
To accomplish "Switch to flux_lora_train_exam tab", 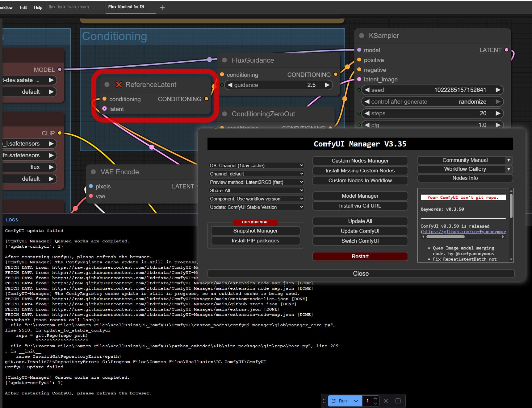I will point(71,7).
